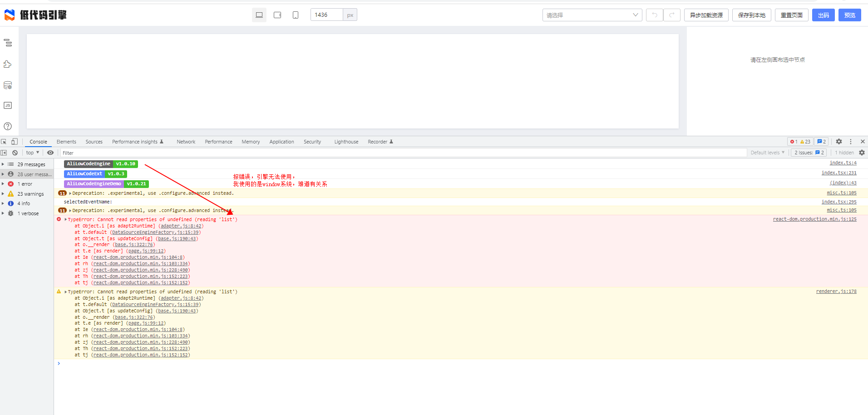Open DevTools more options kebab menu
Image resolution: width=868 pixels, height=415 pixels.
coord(851,142)
